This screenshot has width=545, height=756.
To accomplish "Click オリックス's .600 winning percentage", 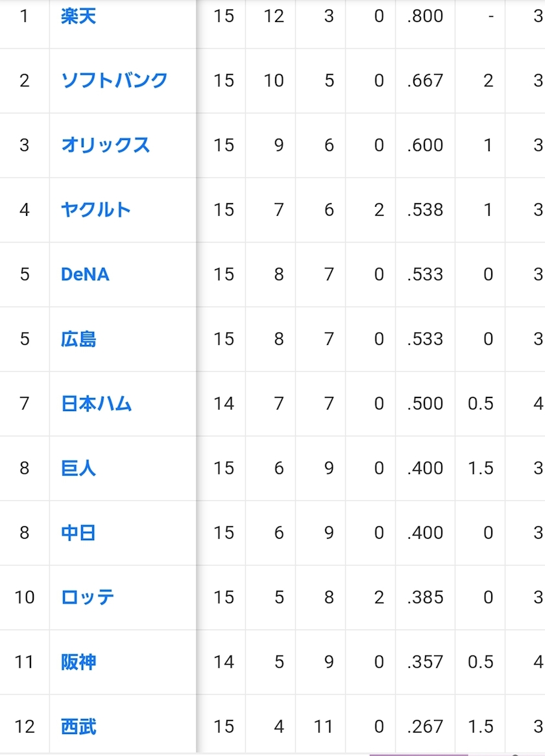I will 425,145.
